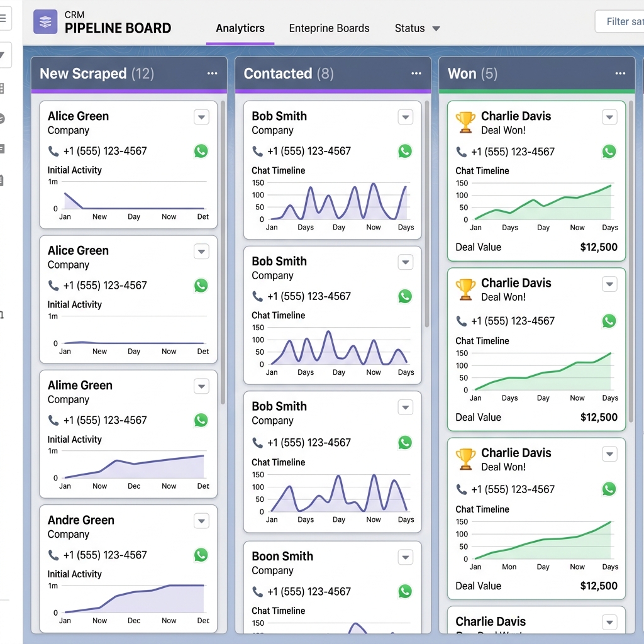
Task: Click the New Scraped column scrollbar
Action: coord(223,253)
